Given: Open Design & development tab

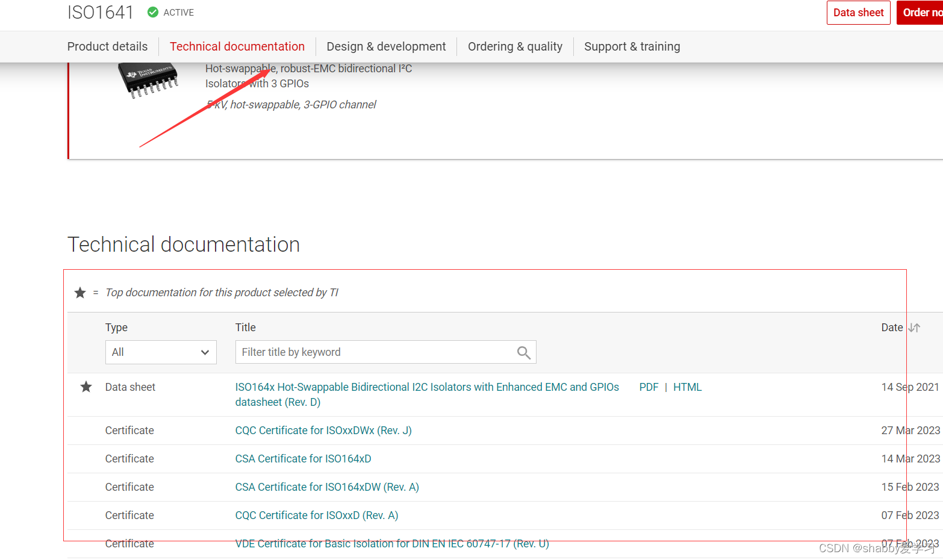Looking at the screenshot, I should click(x=386, y=46).
